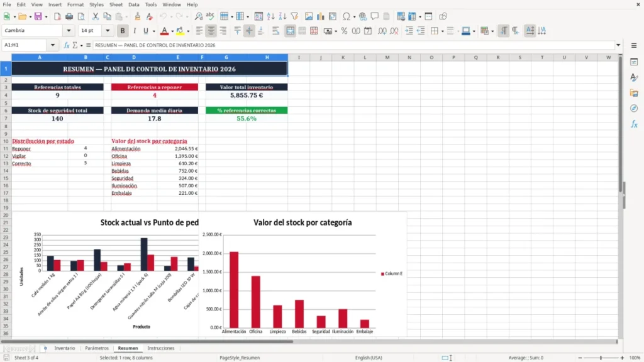The height and width of the screenshot is (362, 644).
Task: Copy the selection with the Copy icon
Action: click(x=107, y=16)
